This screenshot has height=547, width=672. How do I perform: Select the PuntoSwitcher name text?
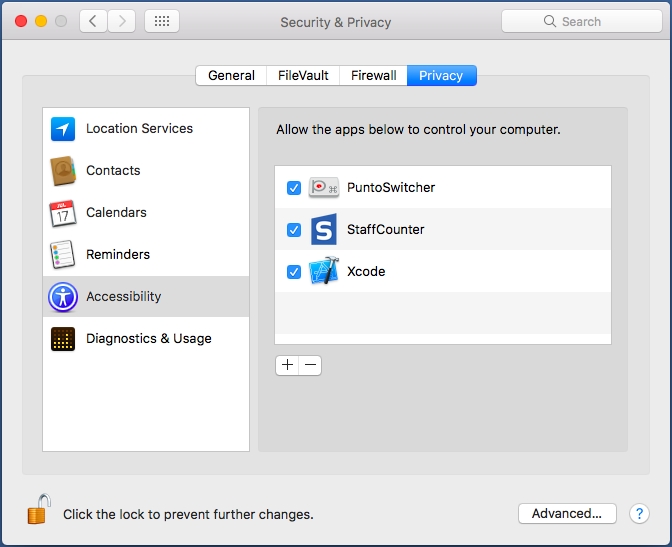point(391,187)
